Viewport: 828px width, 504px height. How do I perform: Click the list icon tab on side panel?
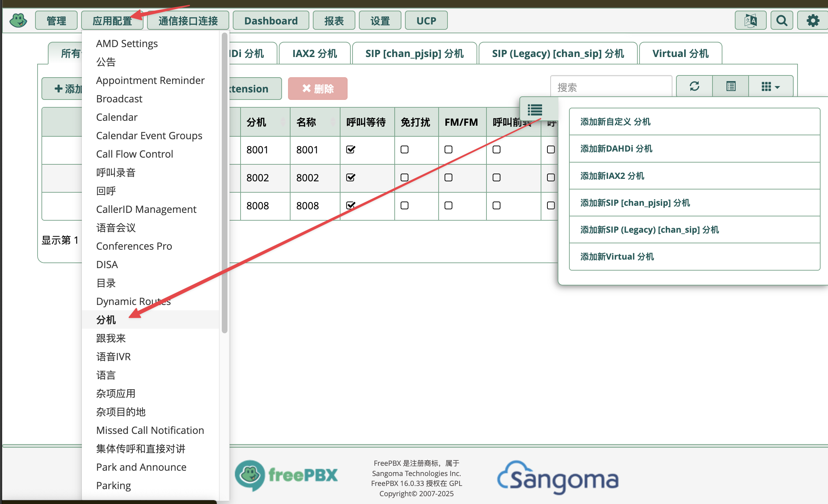[x=535, y=110]
